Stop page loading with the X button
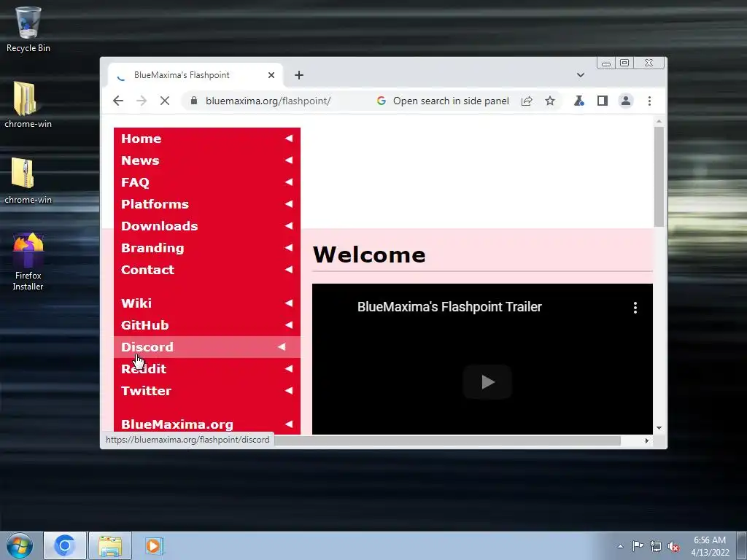 point(165,101)
